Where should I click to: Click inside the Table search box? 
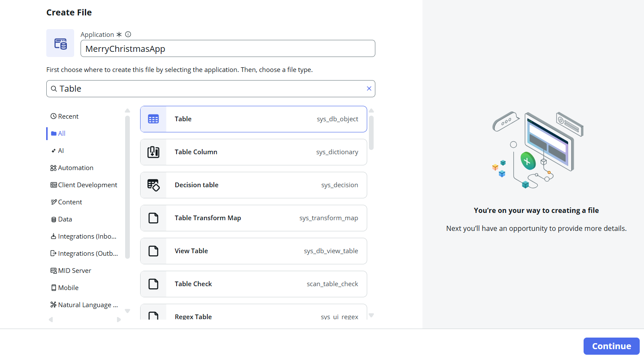coord(210,89)
